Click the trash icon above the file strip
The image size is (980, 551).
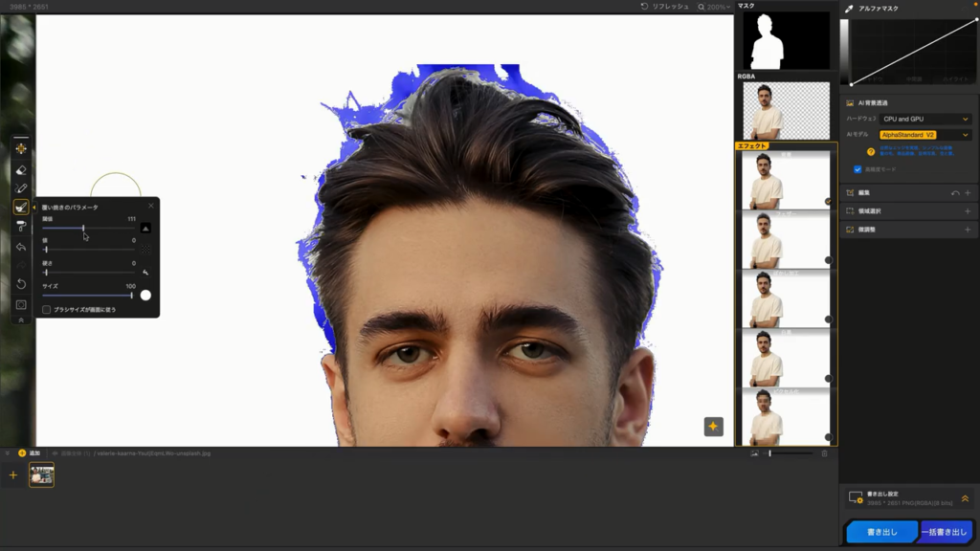(824, 453)
